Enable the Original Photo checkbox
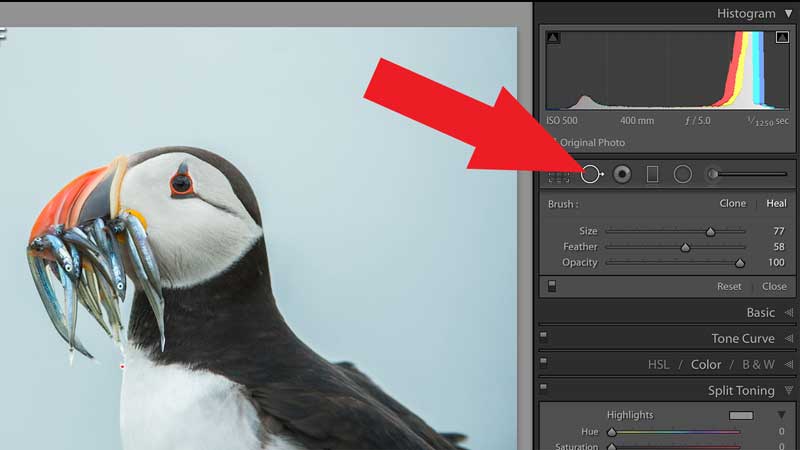Screen dimensions: 800x450 [x=553, y=142]
